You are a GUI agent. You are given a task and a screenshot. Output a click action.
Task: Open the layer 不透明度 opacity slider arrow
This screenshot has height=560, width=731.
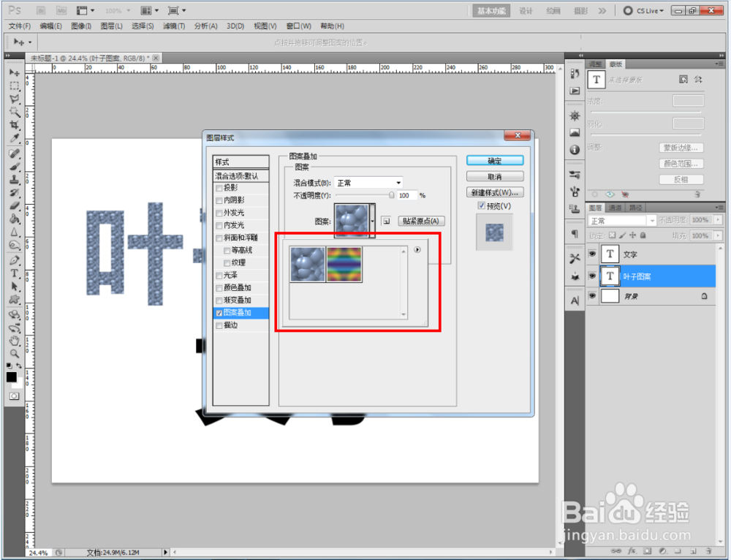click(x=718, y=219)
